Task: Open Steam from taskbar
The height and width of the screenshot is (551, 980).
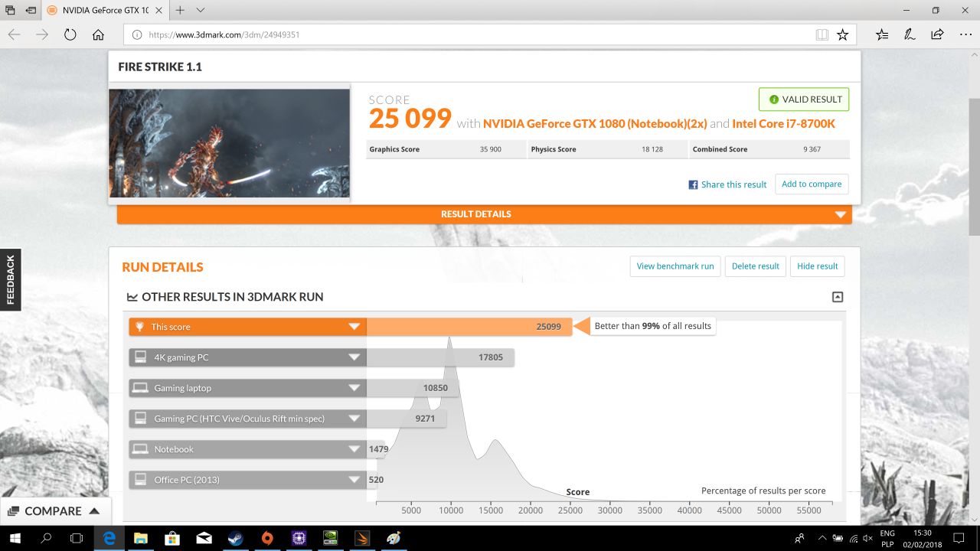Action: [x=235, y=538]
